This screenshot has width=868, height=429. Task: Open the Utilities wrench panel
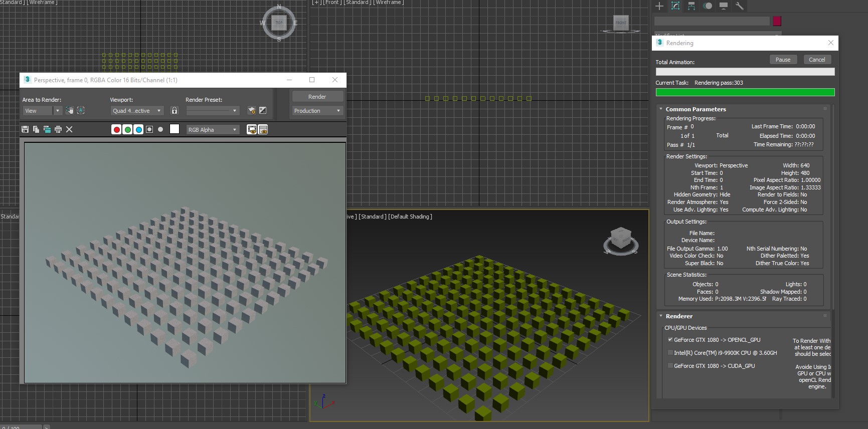coord(739,6)
